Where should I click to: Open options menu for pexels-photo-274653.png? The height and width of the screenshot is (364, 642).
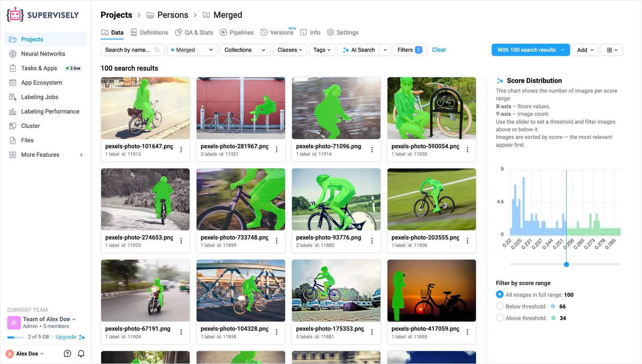click(x=181, y=241)
